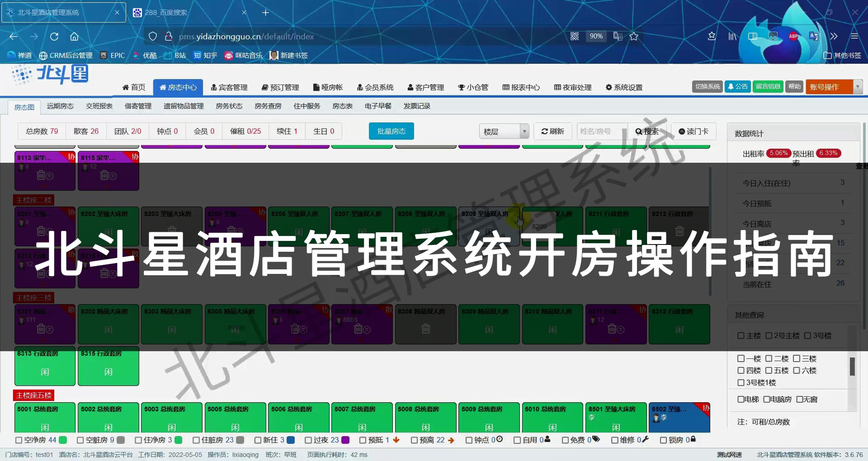Open the 咪咕音乐 bookmark
This screenshot has height=461, width=868.
pos(244,55)
